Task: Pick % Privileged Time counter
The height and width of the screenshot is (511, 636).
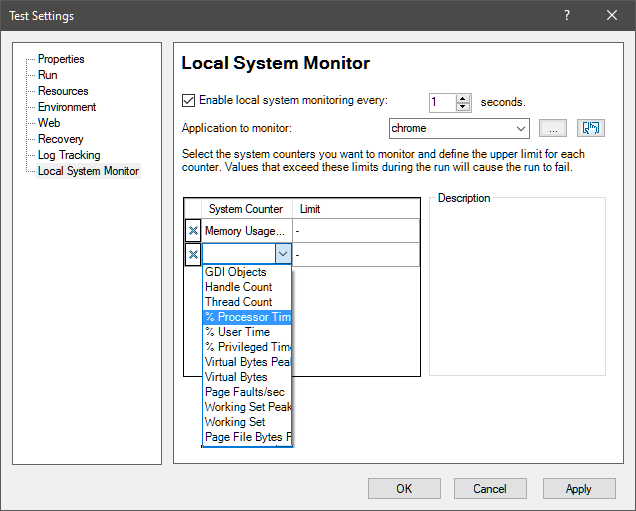Action: pyautogui.click(x=247, y=347)
